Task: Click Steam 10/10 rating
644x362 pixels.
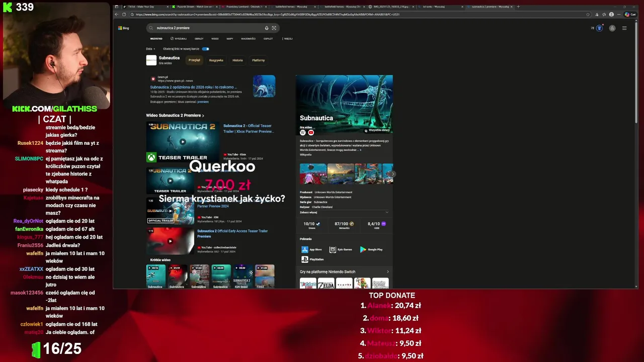Action: point(311,225)
